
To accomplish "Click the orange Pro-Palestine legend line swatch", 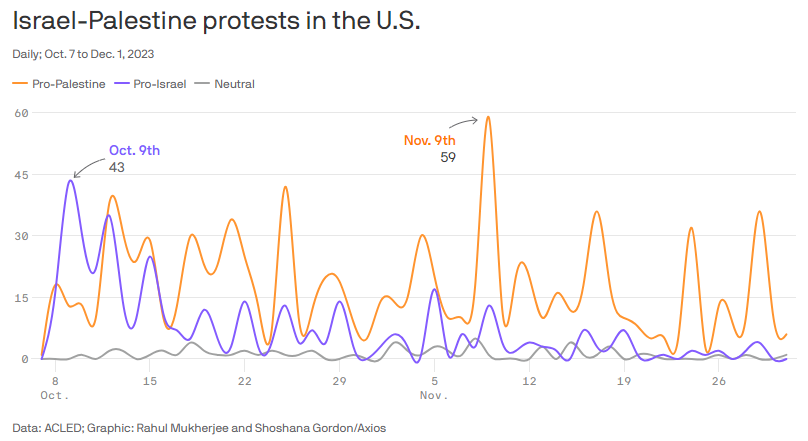I will coord(20,84).
